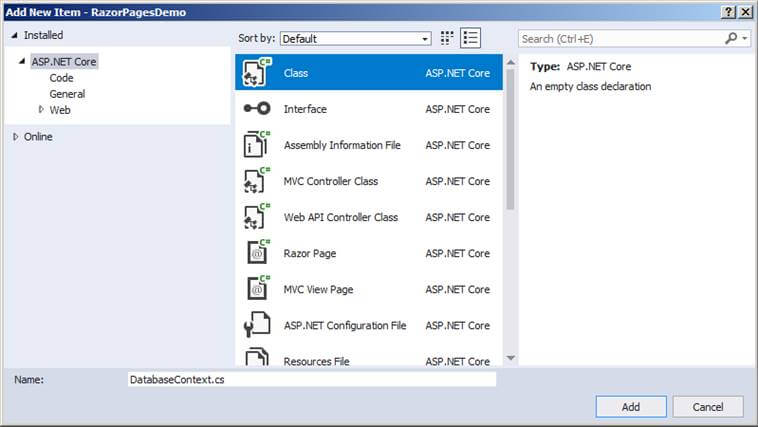Pick the Assembly Information File icon

[256, 145]
